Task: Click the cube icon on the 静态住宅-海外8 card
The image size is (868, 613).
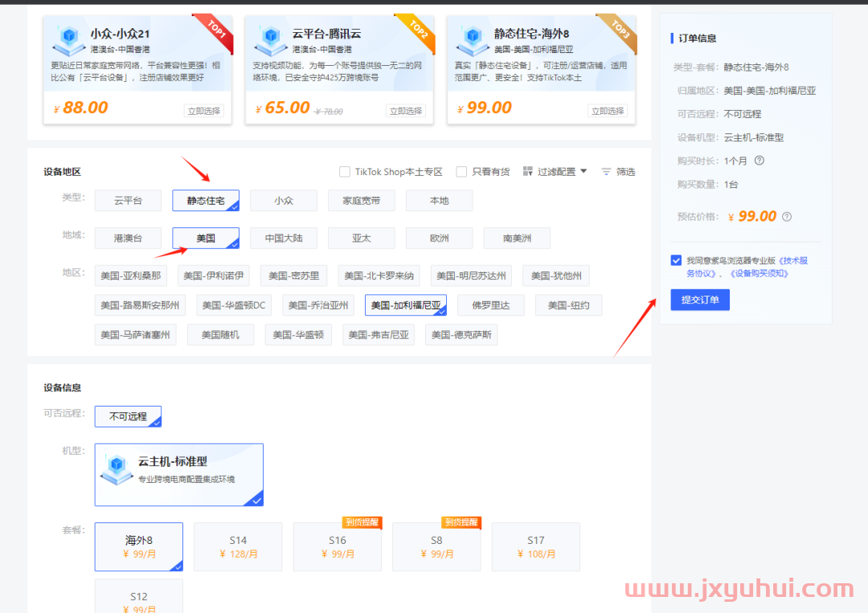Action: pyautogui.click(x=473, y=40)
